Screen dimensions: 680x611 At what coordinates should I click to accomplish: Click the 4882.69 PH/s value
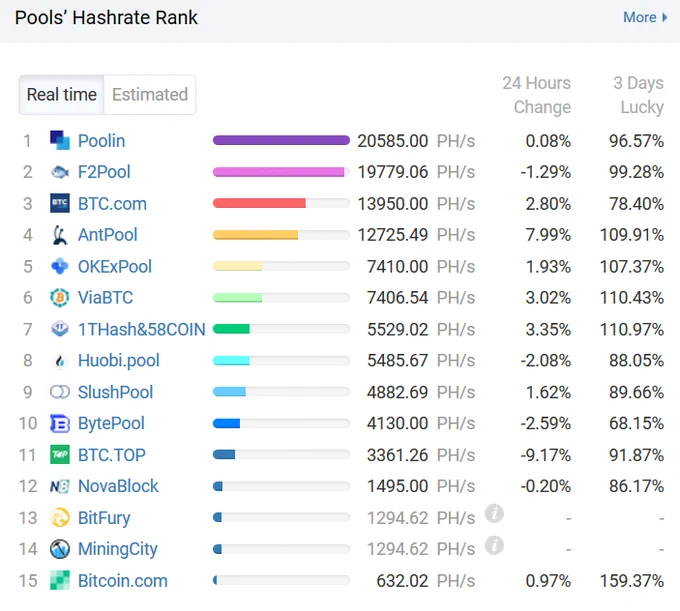pos(421,392)
